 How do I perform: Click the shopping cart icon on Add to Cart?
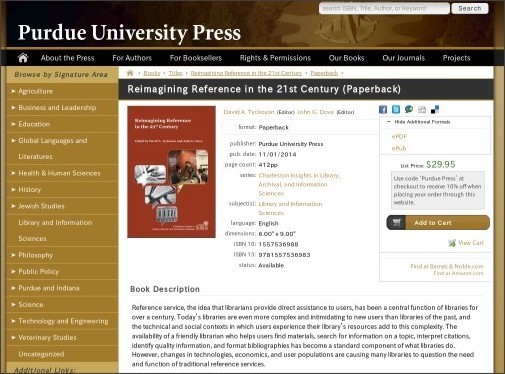click(x=396, y=222)
